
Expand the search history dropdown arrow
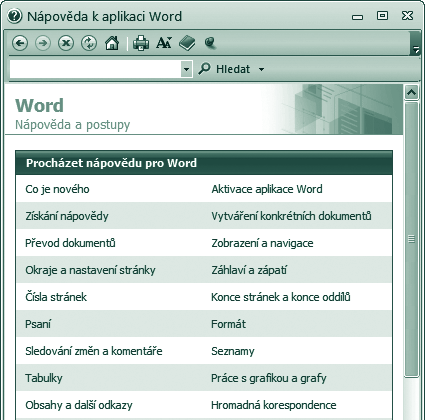pos(187,69)
